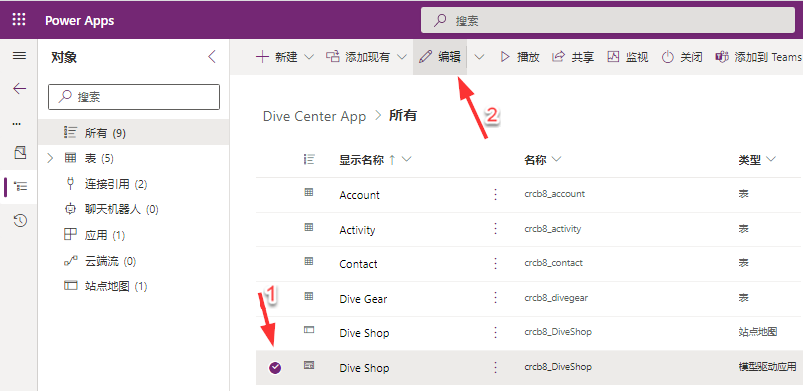Click the 新建 toolbar button
Viewport: 803px width, 391px height.
click(277, 57)
